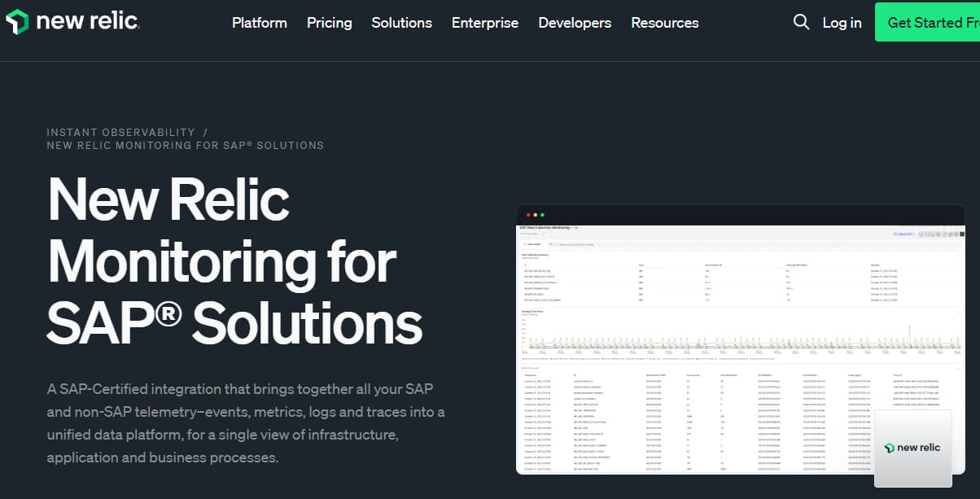Viewport: 980px width, 499px height.
Task: Select the Pricing menu item
Action: point(329,23)
